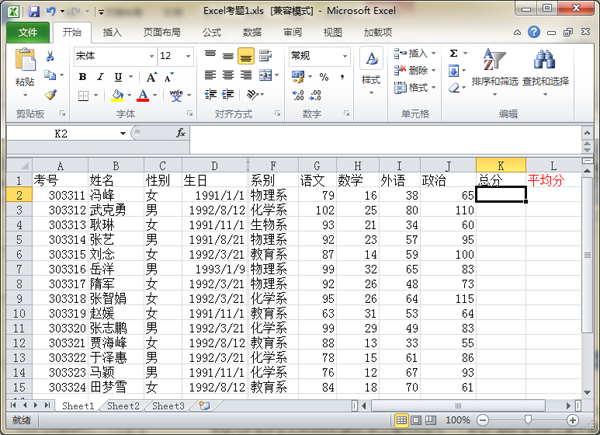Toggle middle vertical alignment button

(x=228, y=56)
